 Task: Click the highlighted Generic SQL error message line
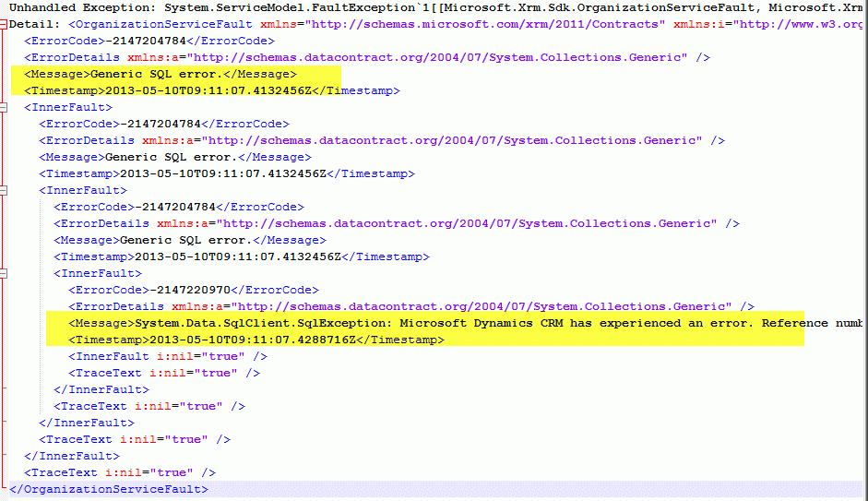pos(161,74)
